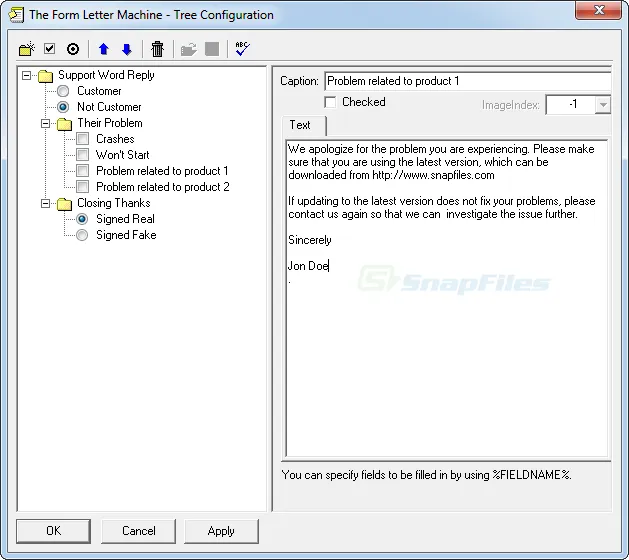The height and width of the screenshot is (560, 629).
Task: Select 'Closing Thanks' tree label
Action: tap(114, 203)
